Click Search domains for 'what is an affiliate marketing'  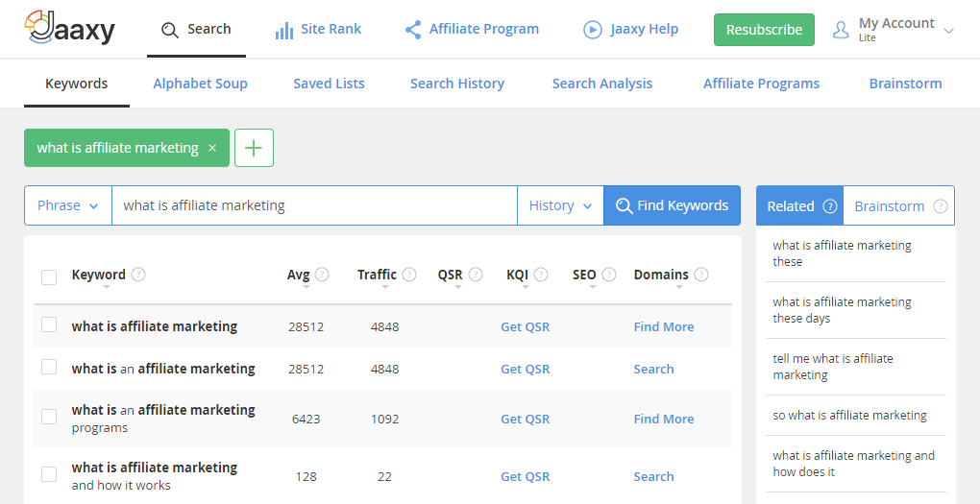[x=653, y=369]
